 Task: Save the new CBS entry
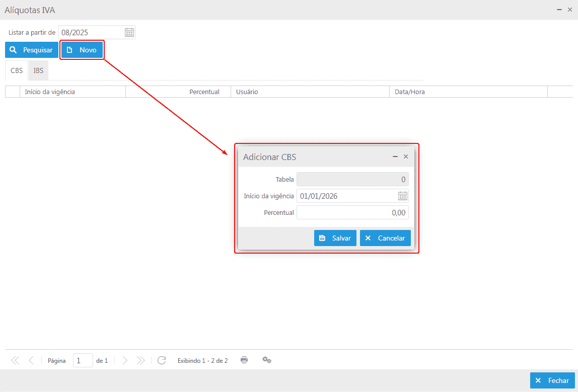[x=335, y=238]
